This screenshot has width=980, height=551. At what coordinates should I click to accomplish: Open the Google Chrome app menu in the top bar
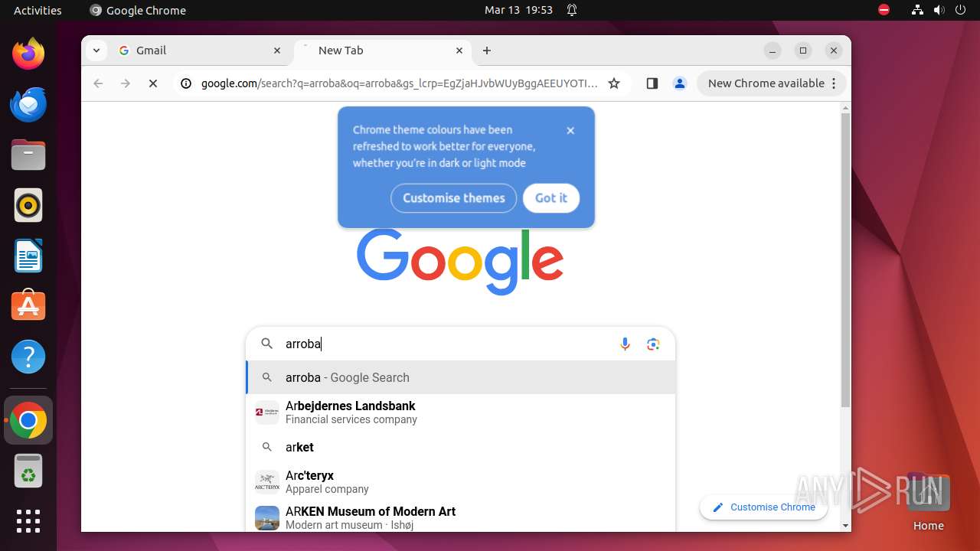point(138,10)
